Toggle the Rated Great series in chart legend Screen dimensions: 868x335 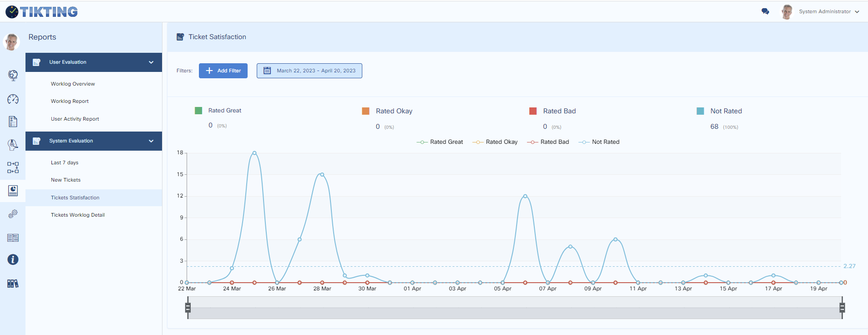[440, 142]
